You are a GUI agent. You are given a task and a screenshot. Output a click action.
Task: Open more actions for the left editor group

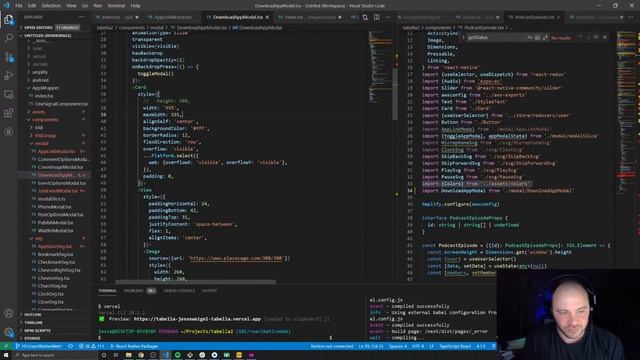[388, 17]
